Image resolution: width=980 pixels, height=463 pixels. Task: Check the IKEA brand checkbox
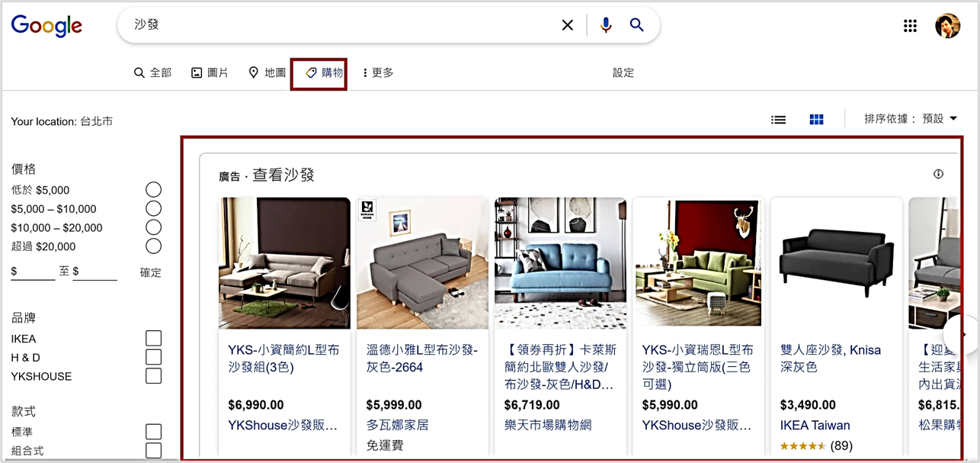153,339
